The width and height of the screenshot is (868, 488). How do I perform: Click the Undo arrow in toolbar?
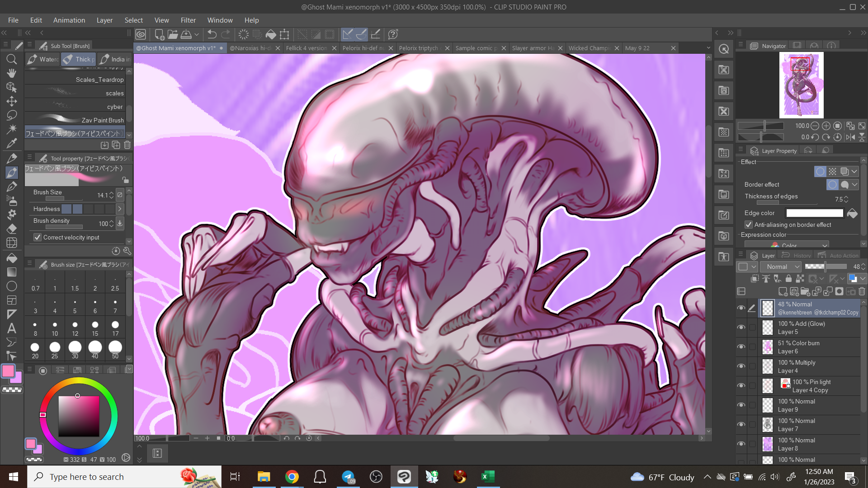click(212, 34)
